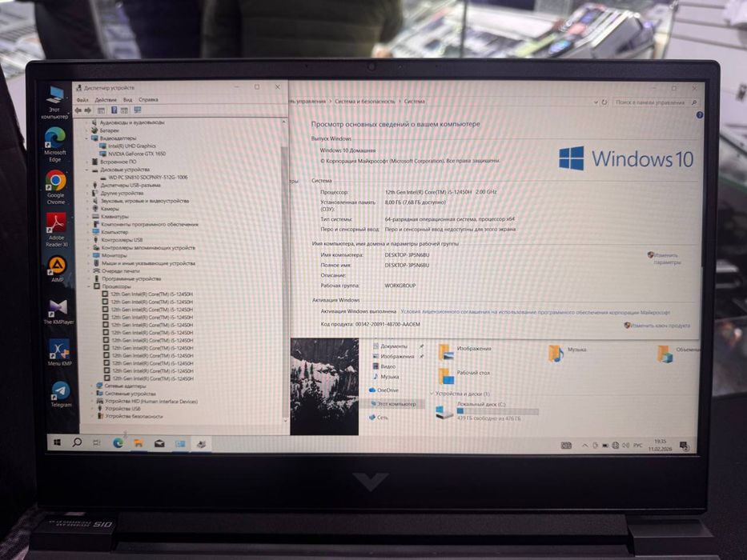Show hidden tray icons chevron
The height and width of the screenshot is (560, 747).
pyautogui.click(x=584, y=446)
